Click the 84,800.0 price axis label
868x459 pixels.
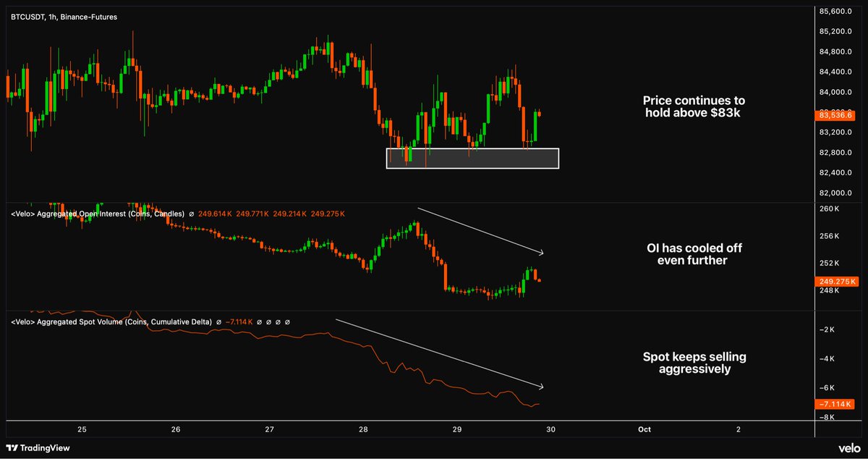[x=836, y=52]
